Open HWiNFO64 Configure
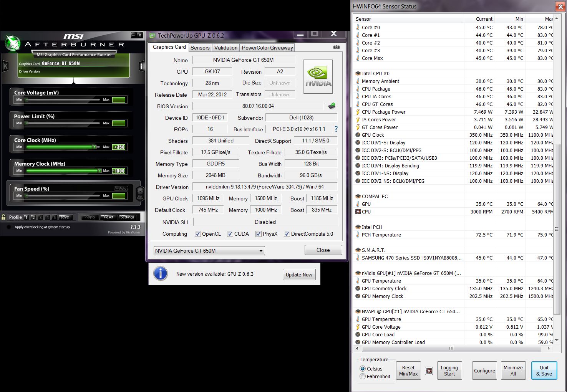 (484, 370)
